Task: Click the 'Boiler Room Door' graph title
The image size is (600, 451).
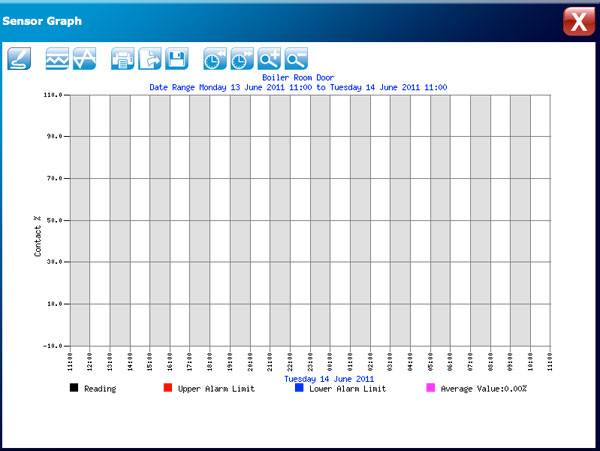Action: (298, 77)
